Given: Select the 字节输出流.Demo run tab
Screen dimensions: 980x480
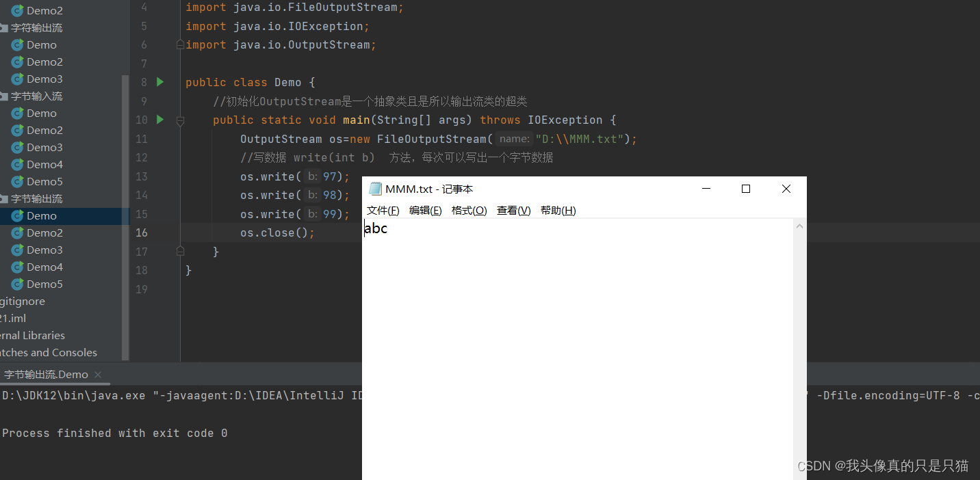Looking at the screenshot, I should (x=46, y=374).
